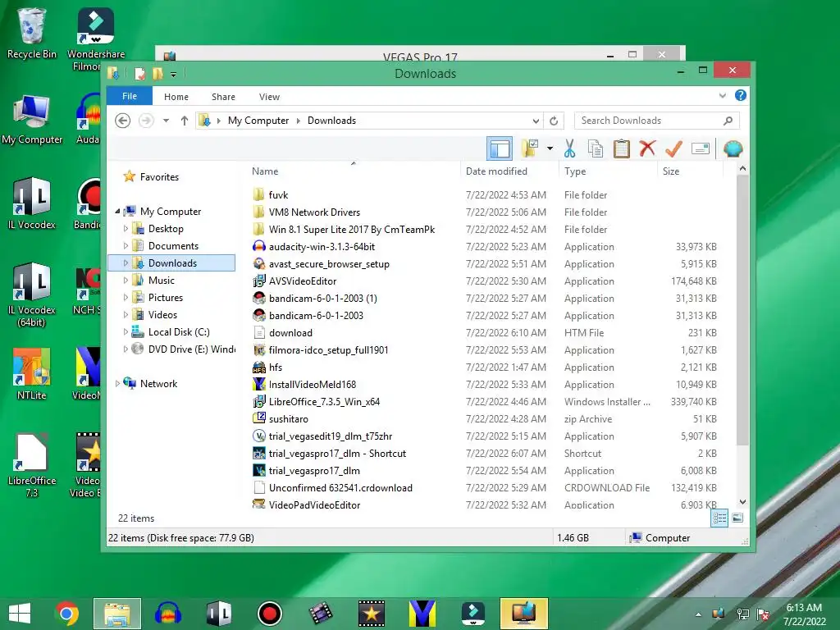This screenshot has width=840, height=630.
Task: Open Audacity headphones icon on taskbar
Action: tap(168, 614)
